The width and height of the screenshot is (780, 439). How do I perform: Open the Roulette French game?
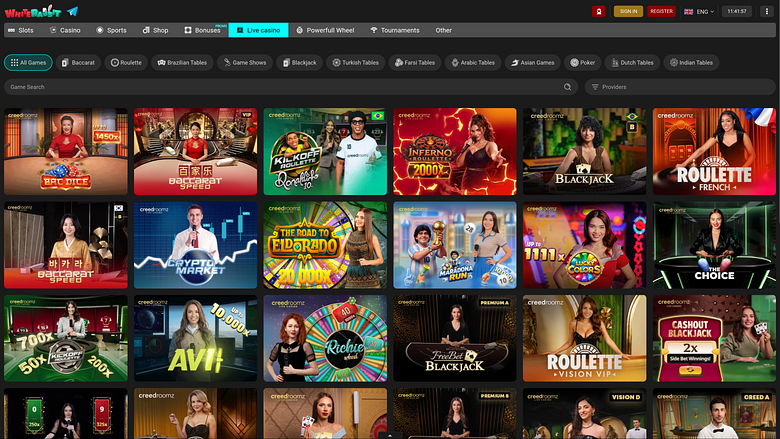point(714,151)
